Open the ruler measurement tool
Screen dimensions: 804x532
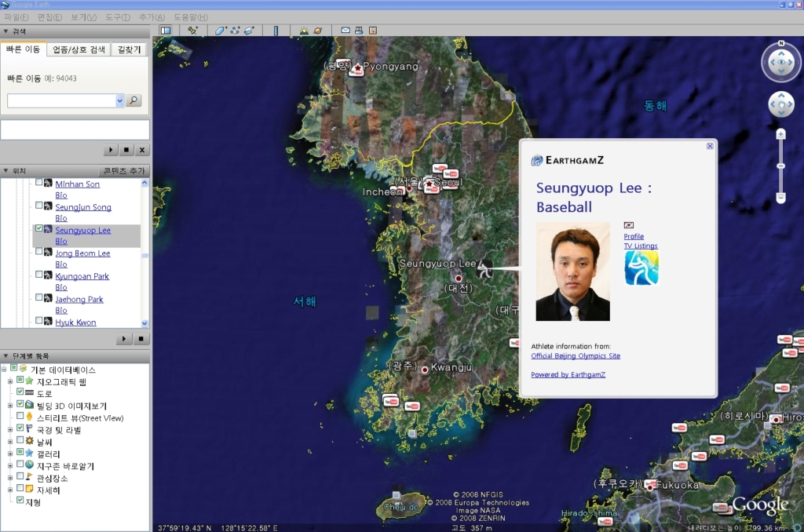[x=276, y=31]
